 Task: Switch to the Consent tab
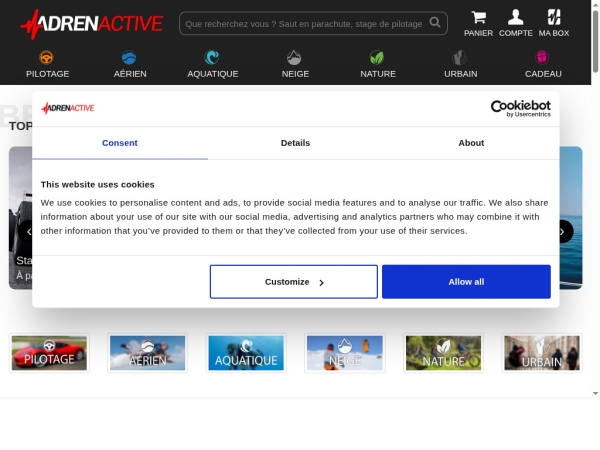click(120, 143)
